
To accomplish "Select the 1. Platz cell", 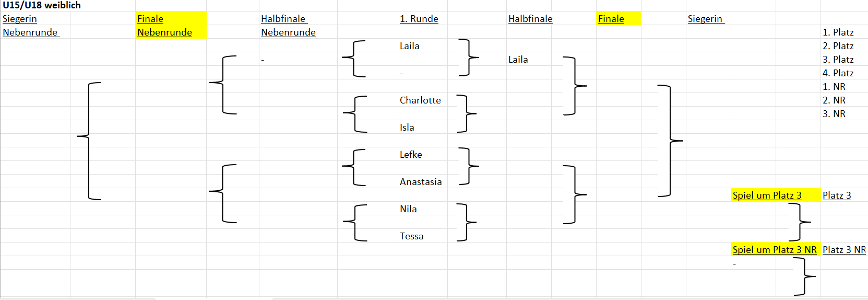I will (x=838, y=32).
